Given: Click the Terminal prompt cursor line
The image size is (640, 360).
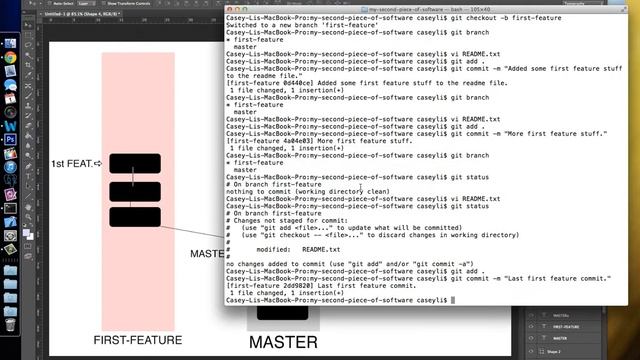Looking at the screenshot, I should (x=340, y=300).
